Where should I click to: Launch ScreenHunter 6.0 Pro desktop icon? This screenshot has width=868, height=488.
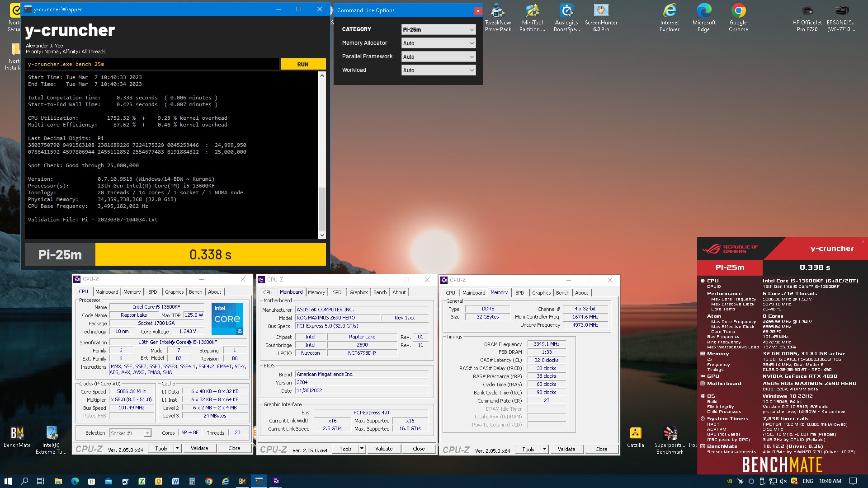click(601, 18)
